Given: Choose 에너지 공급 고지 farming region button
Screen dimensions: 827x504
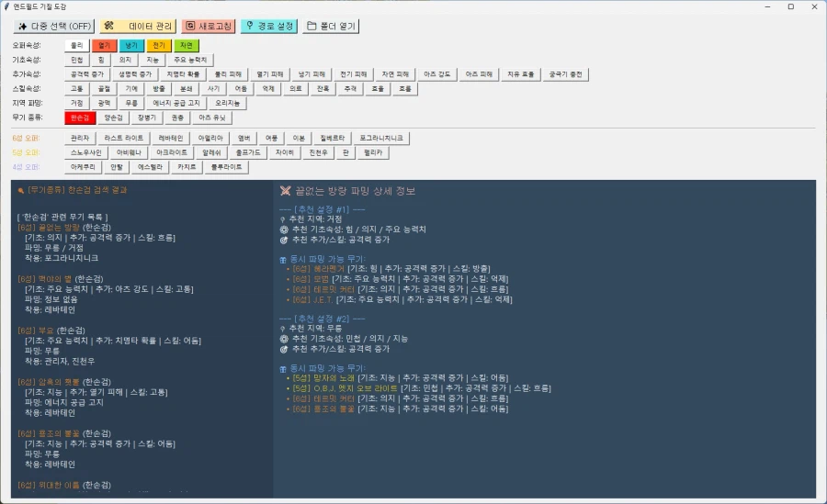Looking at the screenshot, I should click(x=176, y=103).
